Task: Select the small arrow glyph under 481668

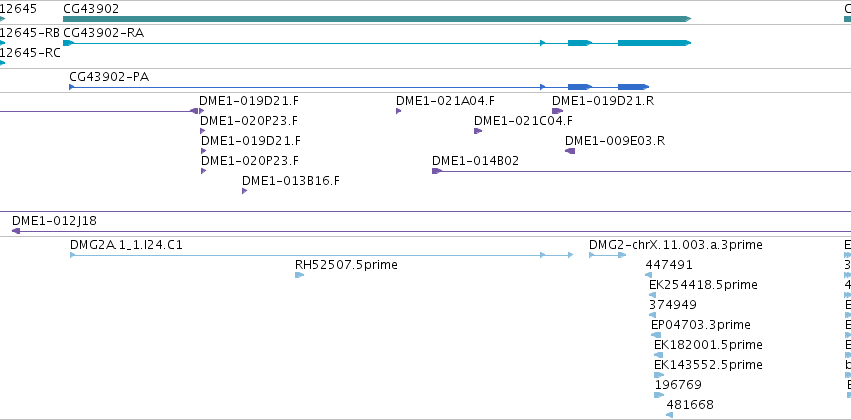Action: [x=669, y=415]
